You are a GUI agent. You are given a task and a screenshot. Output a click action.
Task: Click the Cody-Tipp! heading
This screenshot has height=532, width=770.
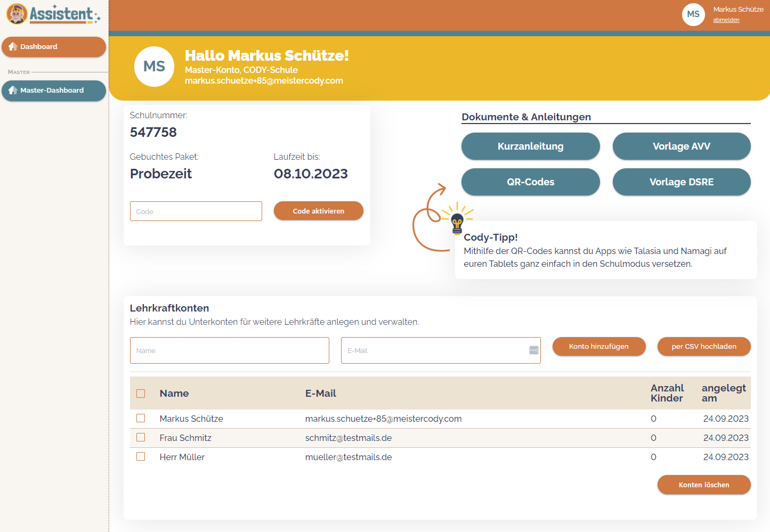[x=491, y=238]
